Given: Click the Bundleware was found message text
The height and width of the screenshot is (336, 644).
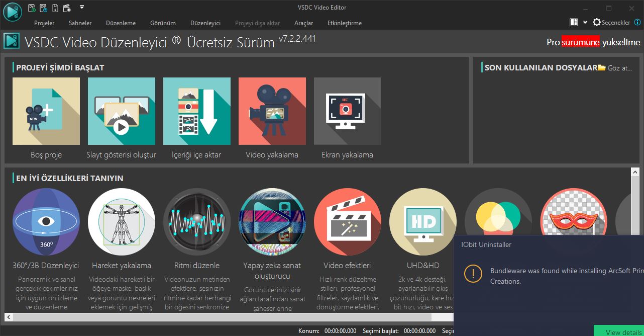Looking at the screenshot, I should [x=567, y=276].
